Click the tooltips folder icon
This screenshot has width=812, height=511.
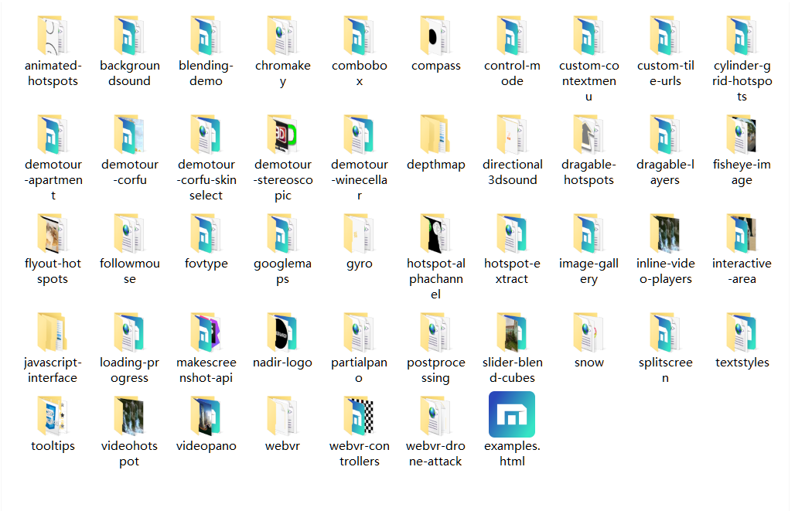pyautogui.click(x=53, y=416)
